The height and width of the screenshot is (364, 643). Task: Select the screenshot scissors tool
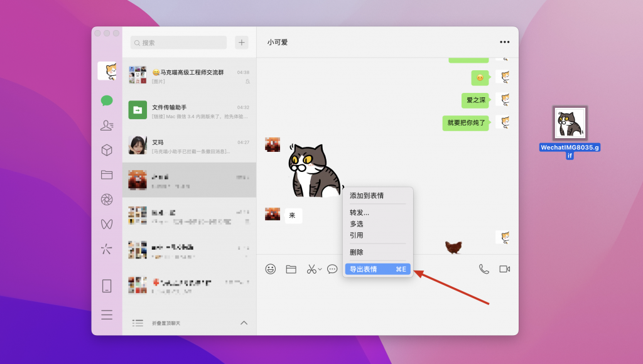coord(310,269)
